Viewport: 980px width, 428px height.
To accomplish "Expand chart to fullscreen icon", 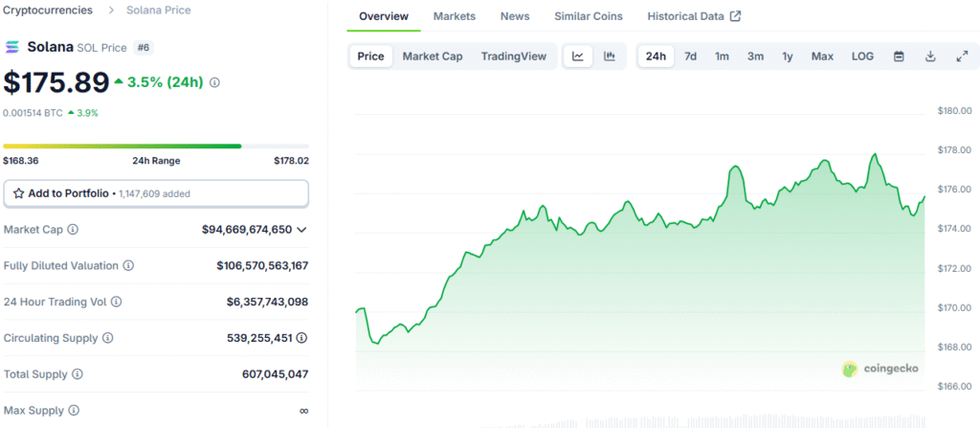I will pos(963,56).
